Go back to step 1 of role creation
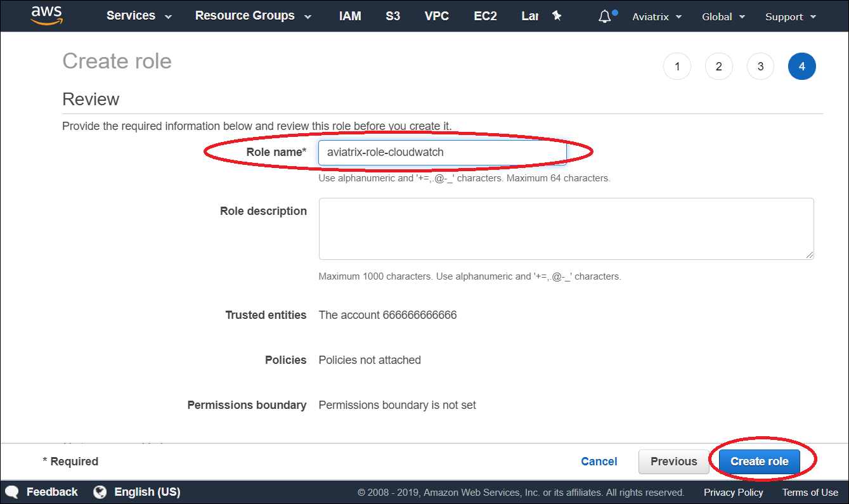The image size is (849, 504). (677, 66)
